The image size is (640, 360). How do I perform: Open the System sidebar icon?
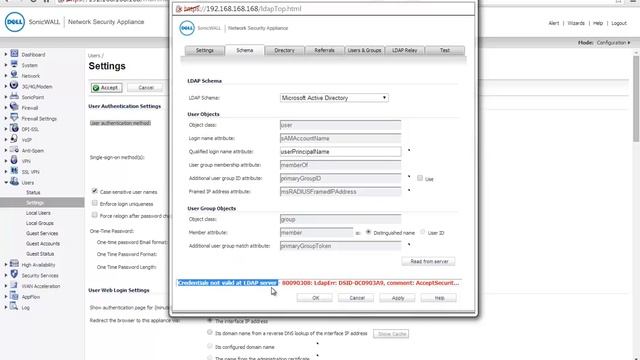pos(14,64)
